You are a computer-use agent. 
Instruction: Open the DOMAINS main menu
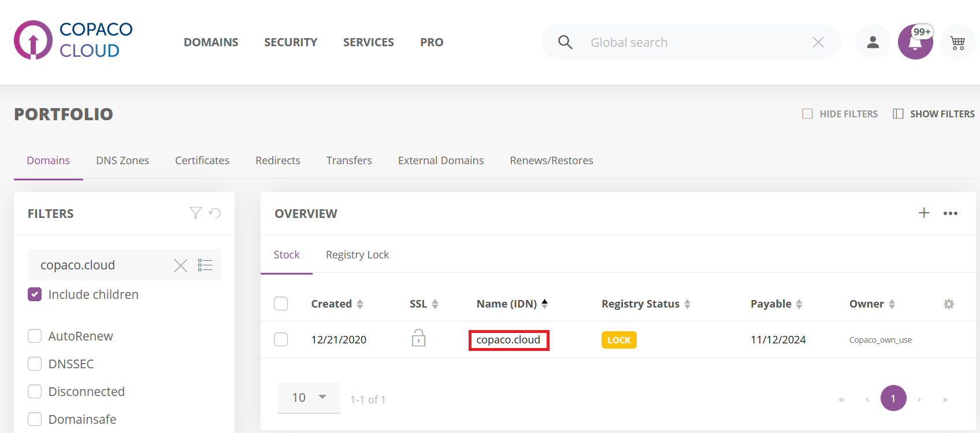[x=211, y=42]
